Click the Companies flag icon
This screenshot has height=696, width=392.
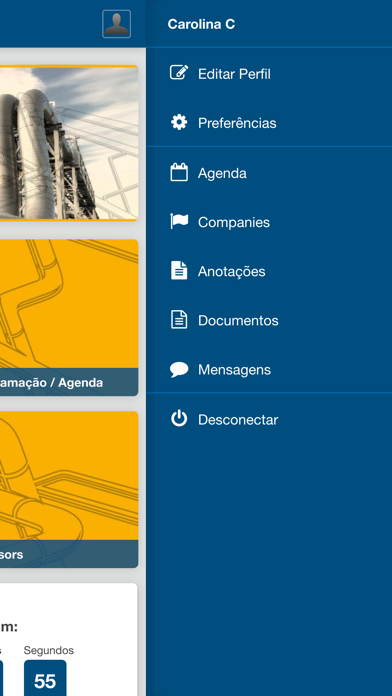179,221
